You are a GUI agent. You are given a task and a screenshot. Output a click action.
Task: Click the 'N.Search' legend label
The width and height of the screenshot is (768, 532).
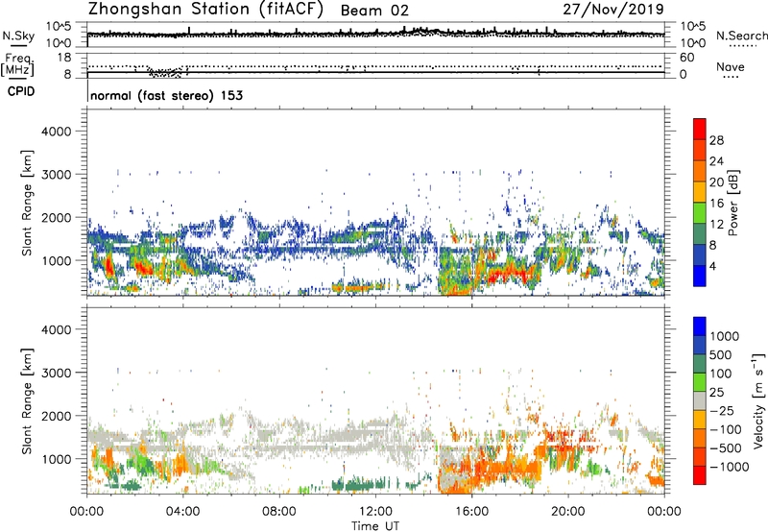tap(741, 36)
